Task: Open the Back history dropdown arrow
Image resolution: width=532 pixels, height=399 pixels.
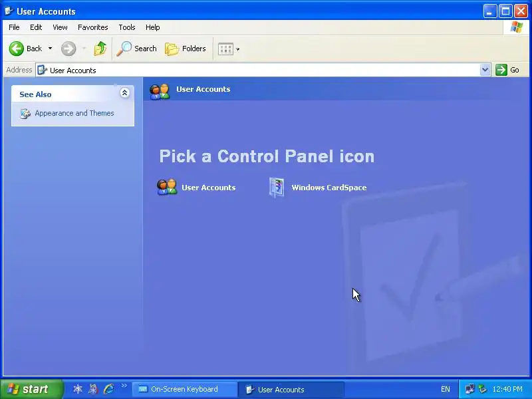Action: point(51,49)
